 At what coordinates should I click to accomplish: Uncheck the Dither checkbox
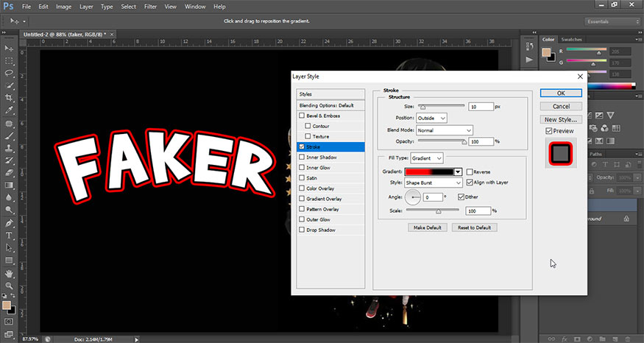coord(461,197)
